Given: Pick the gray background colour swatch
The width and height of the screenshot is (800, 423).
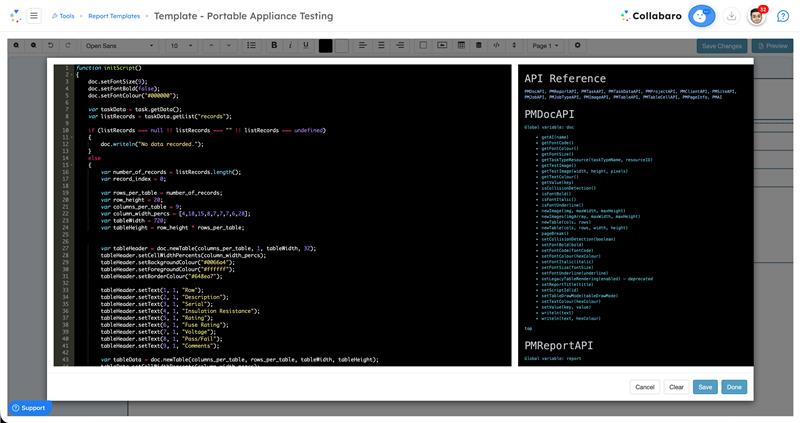Looking at the screenshot, I should pos(342,45).
